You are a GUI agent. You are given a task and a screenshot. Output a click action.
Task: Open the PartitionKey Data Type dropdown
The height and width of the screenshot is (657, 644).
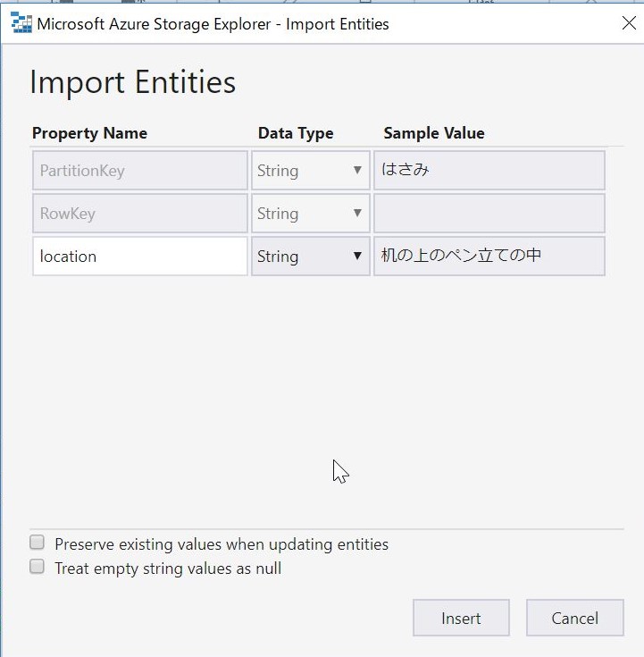pyautogui.click(x=310, y=171)
